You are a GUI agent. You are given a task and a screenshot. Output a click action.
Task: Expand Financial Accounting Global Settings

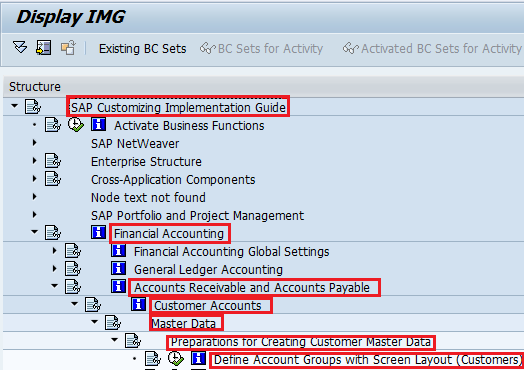(x=54, y=250)
